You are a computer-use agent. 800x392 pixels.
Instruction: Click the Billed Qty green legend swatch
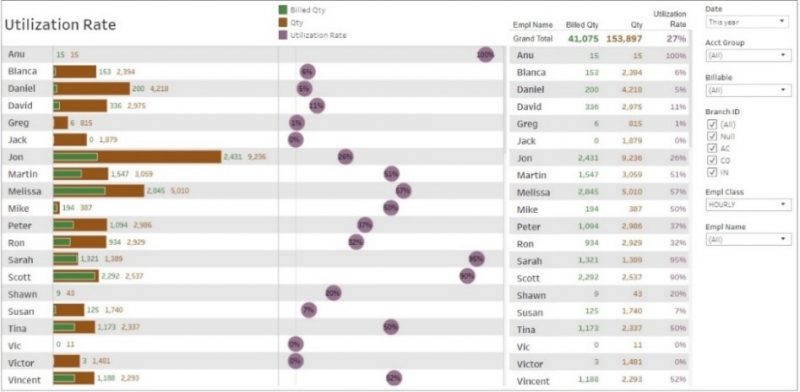tap(283, 10)
